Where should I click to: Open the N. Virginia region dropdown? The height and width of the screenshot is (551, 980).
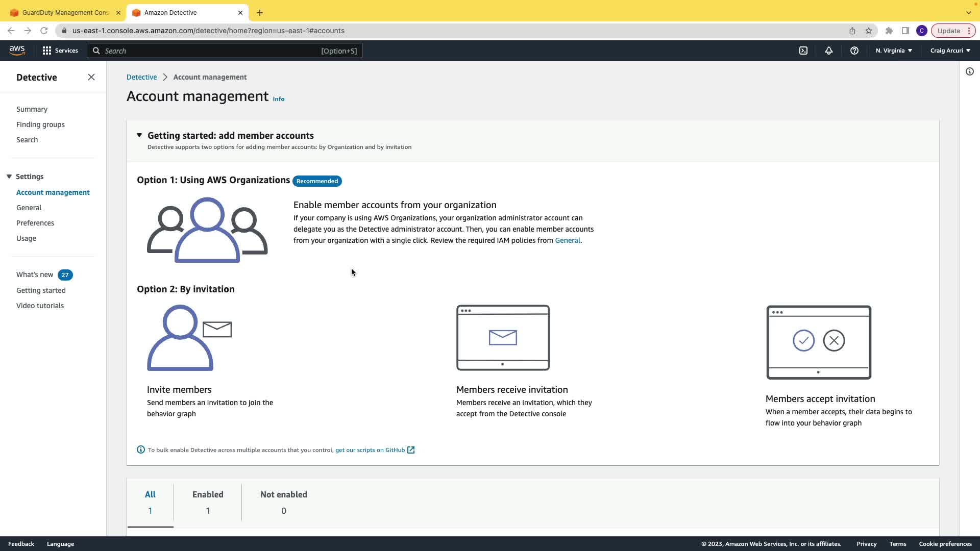pos(894,51)
